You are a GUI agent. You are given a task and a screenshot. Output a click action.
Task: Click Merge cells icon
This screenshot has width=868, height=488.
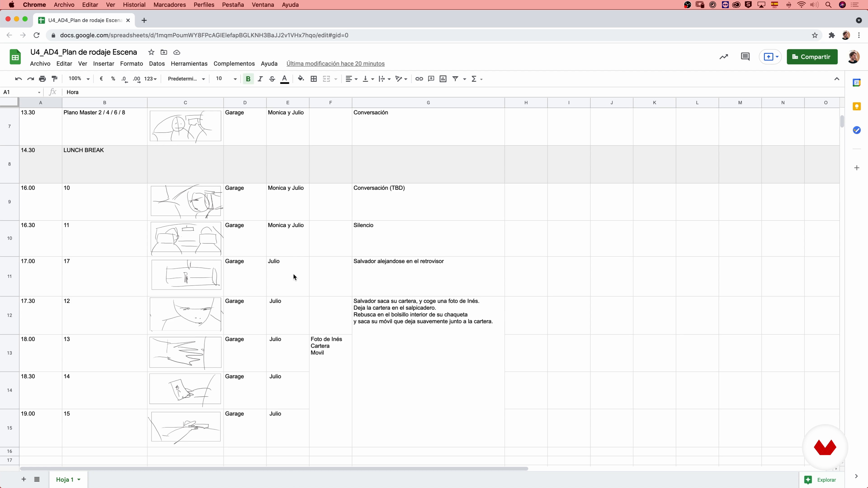[x=326, y=79]
